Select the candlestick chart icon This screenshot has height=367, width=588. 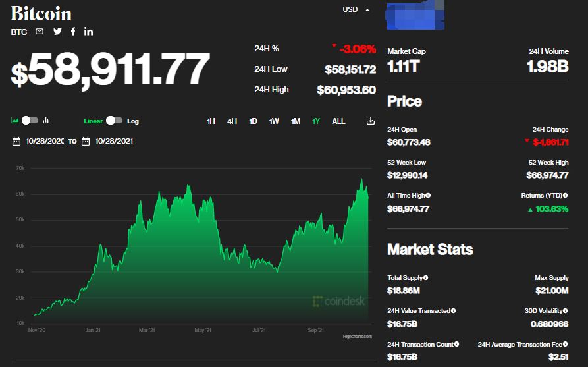45,120
